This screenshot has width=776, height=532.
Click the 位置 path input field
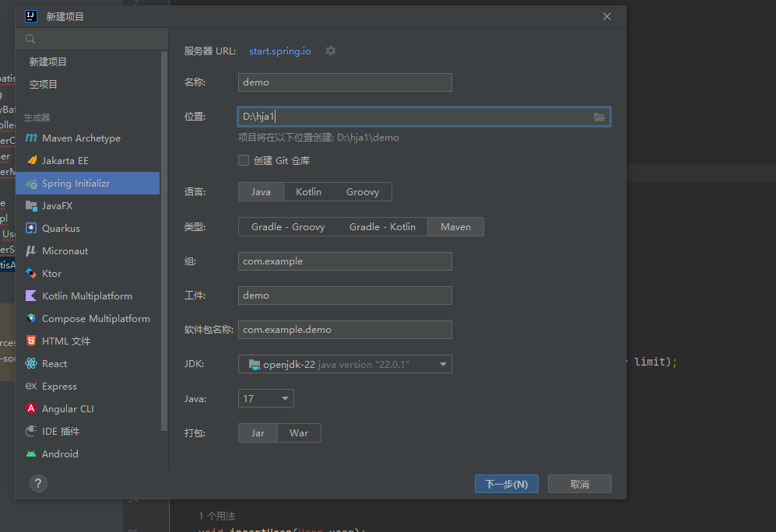click(424, 117)
